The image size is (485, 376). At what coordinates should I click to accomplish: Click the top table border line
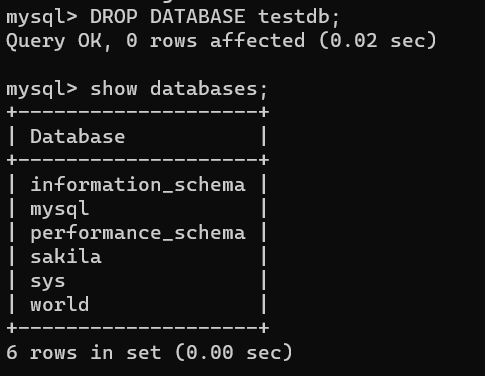[x=138, y=112]
